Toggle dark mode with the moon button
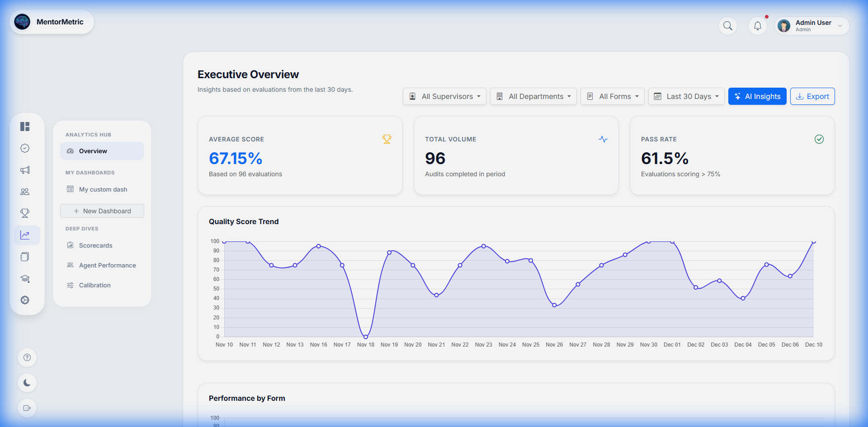The image size is (868, 427). 27,383
